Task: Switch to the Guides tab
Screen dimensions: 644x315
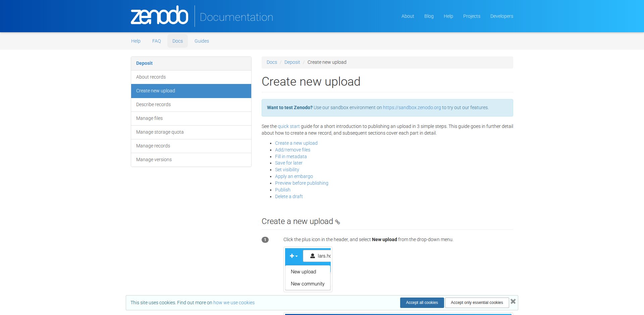Action: point(202,41)
